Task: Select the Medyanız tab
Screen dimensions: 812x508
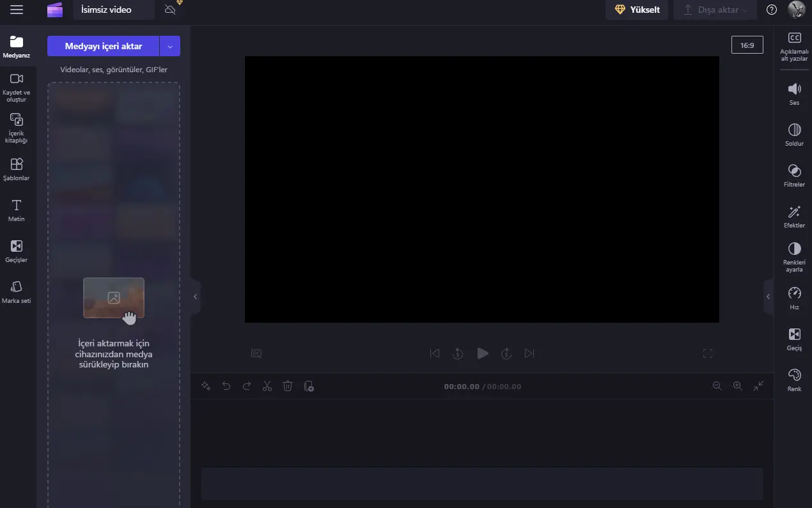Action: click(17, 47)
